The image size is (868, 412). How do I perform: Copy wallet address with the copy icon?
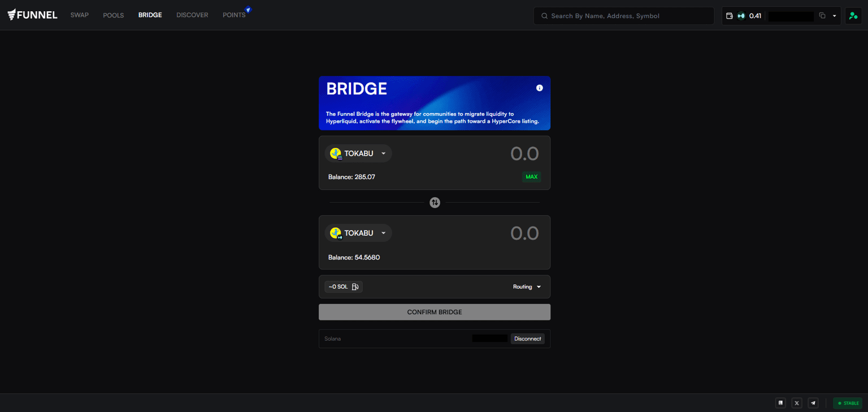[x=822, y=16]
